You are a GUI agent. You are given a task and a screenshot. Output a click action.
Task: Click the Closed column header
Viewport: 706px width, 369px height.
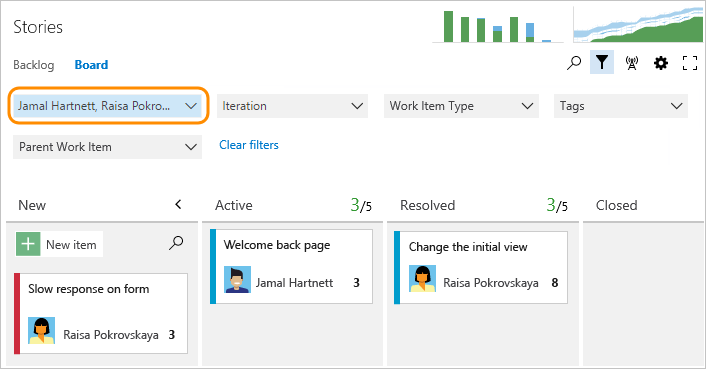click(x=616, y=205)
